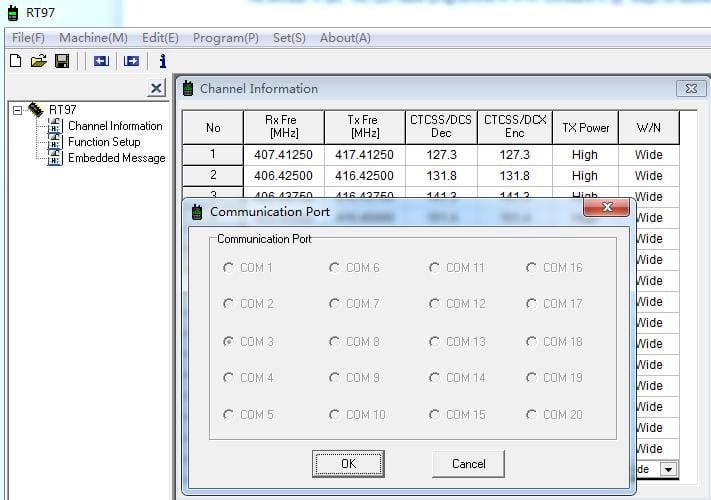Click the blue About info icon
This screenshot has width=711, height=500.
(162, 61)
